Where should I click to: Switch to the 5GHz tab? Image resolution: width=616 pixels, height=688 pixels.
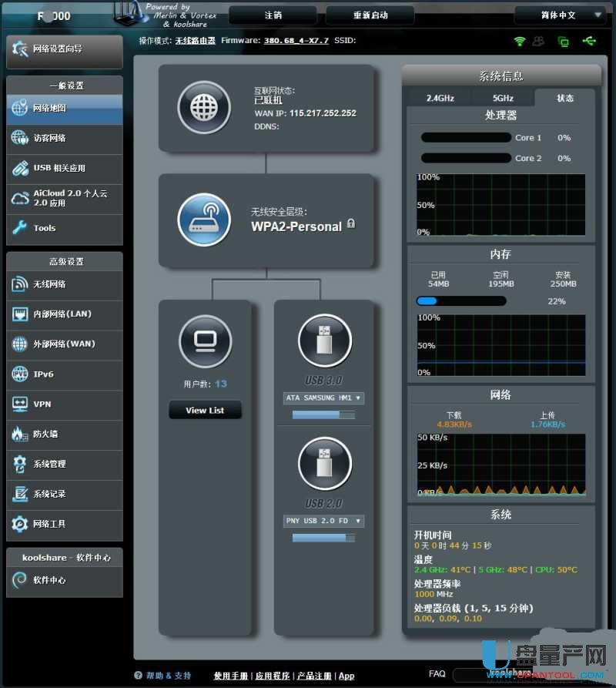click(503, 98)
